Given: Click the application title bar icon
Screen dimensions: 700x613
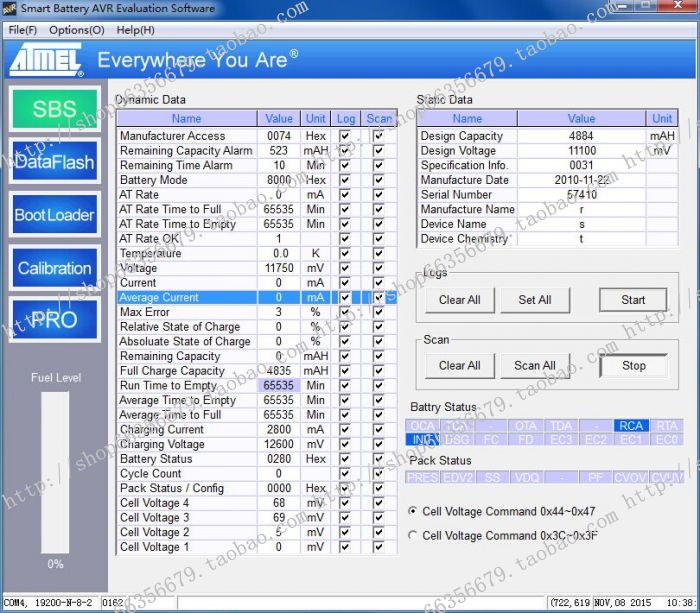Looking at the screenshot, I should [9, 8].
